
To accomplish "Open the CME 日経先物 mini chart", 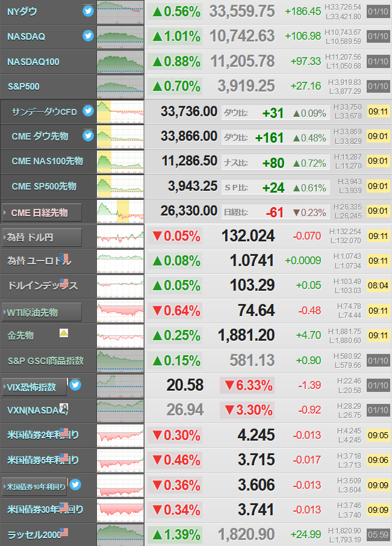I will point(120,211).
